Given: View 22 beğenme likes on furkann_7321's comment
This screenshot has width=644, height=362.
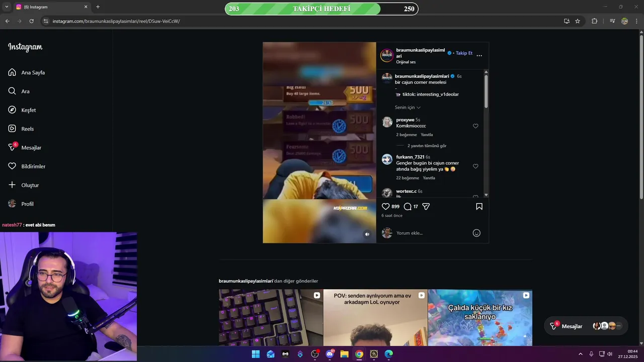Looking at the screenshot, I should [x=408, y=178].
